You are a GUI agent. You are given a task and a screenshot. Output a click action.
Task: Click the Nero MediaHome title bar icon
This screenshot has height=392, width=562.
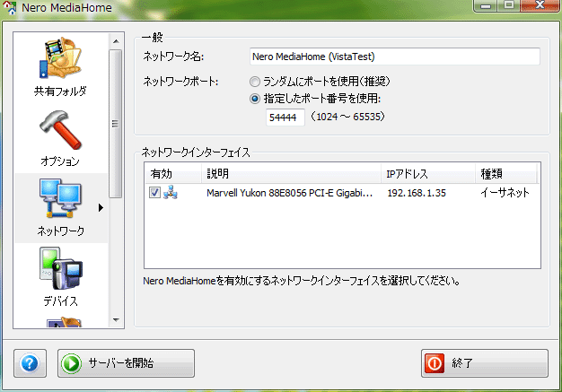point(10,7)
